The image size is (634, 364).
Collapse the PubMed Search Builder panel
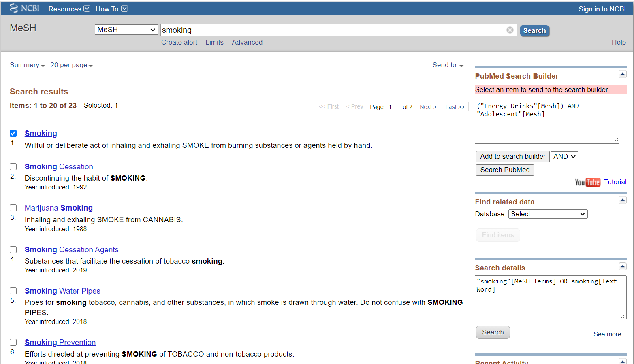[x=622, y=74]
